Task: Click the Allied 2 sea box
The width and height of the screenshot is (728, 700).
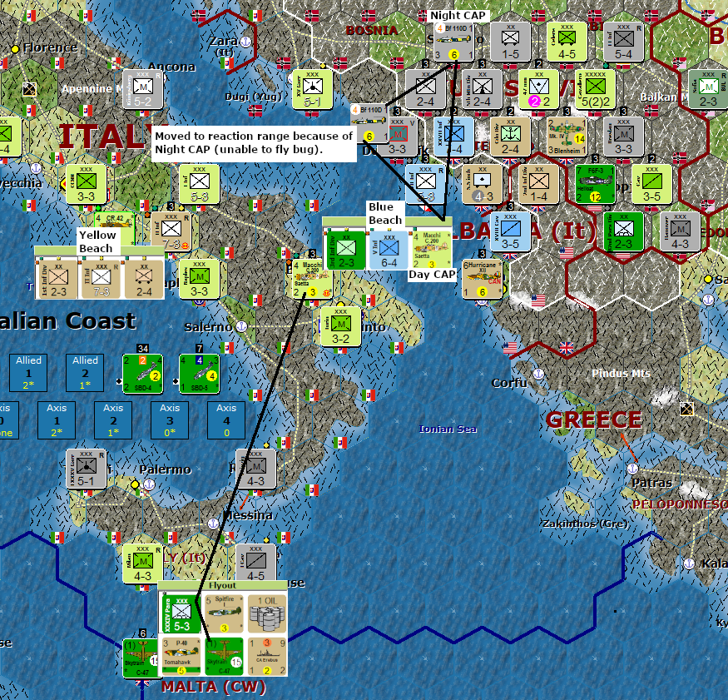Action: tap(85, 373)
